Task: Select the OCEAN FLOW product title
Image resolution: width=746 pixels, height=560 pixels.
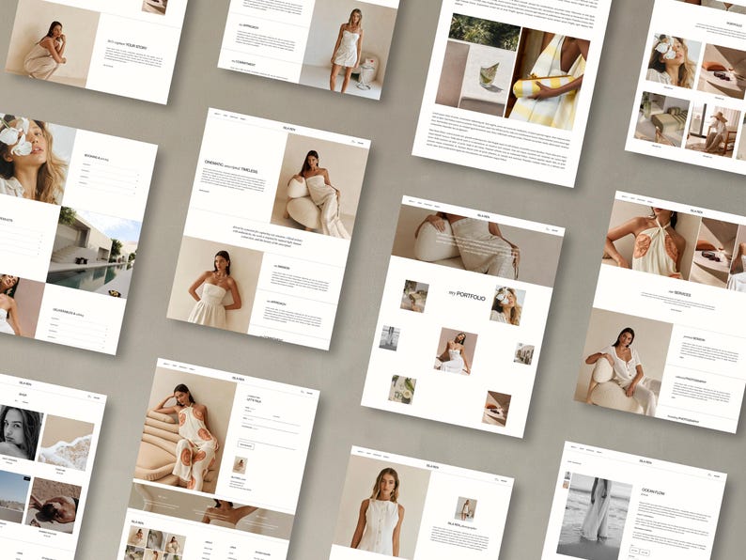Action: pyautogui.click(x=653, y=491)
